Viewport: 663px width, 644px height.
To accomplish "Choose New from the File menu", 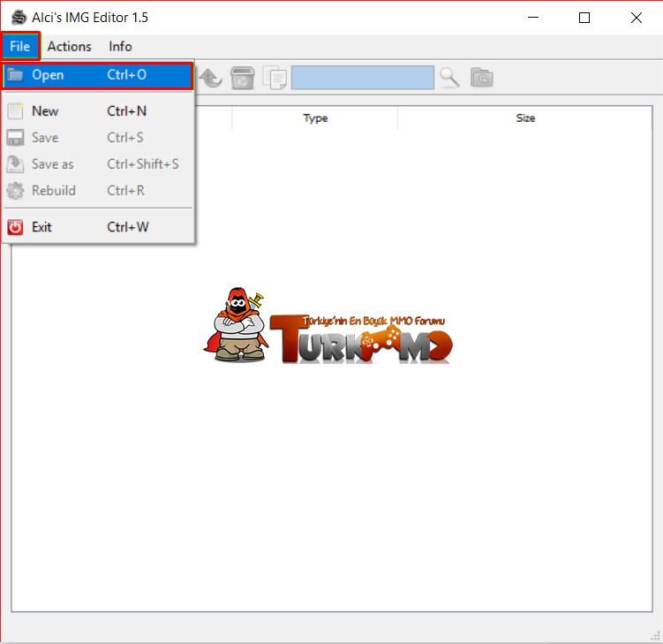I will click(x=98, y=111).
